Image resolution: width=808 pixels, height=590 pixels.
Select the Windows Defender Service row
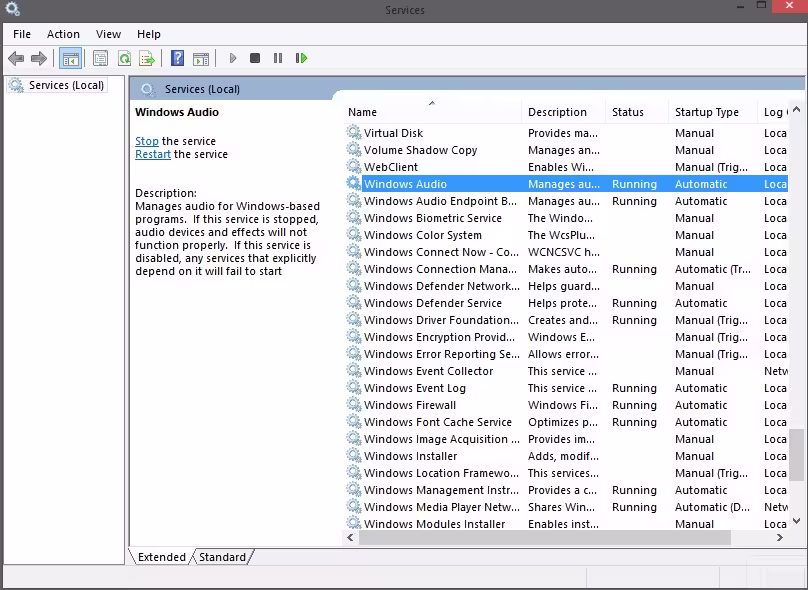[x=565, y=303]
